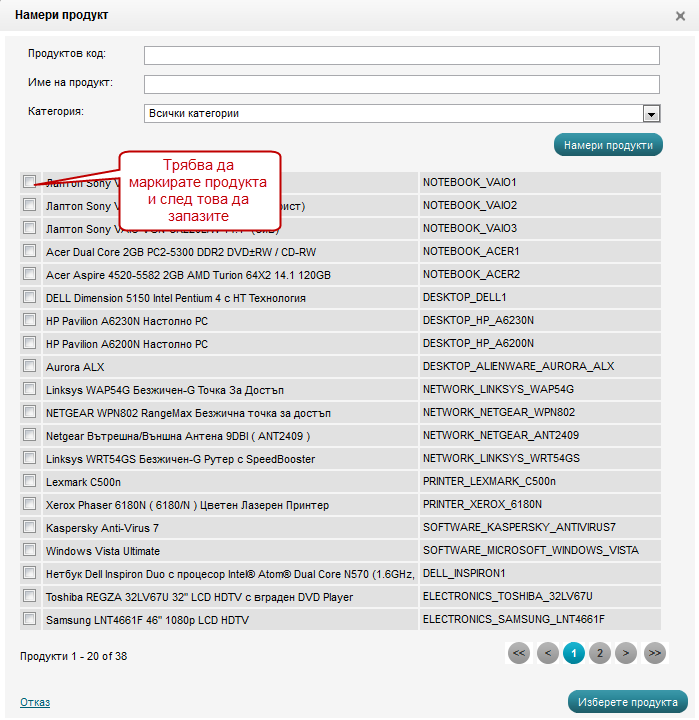The height and width of the screenshot is (720, 699).
Task: Click the Намери продукти search button
Action: 608,145
